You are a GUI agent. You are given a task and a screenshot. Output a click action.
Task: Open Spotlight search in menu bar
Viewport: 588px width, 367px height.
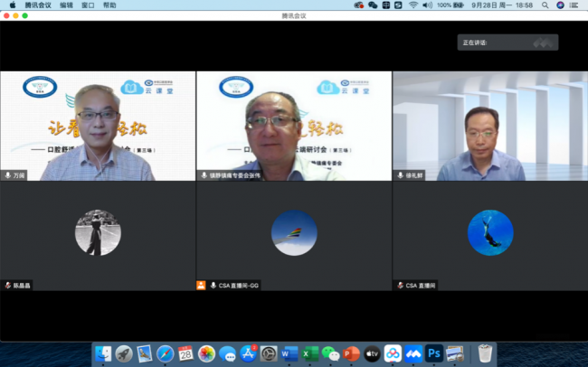pos(545,5)
